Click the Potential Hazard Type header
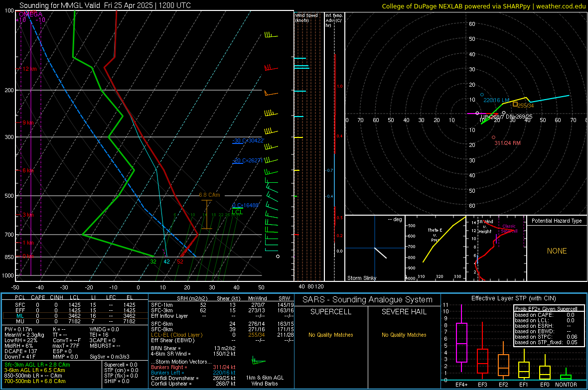588x390 pixels. (557, 221)
